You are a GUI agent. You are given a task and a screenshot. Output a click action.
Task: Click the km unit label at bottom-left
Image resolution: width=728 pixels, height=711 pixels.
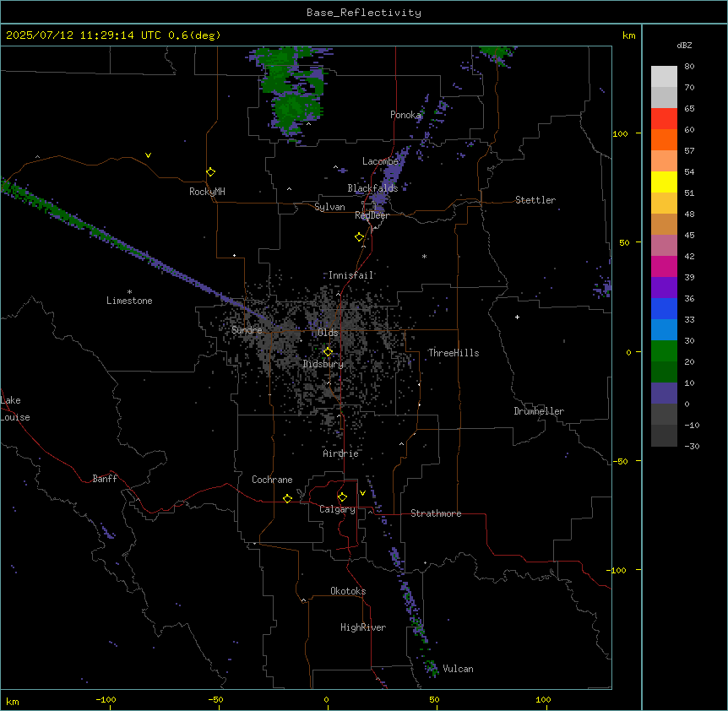(13, 702)
